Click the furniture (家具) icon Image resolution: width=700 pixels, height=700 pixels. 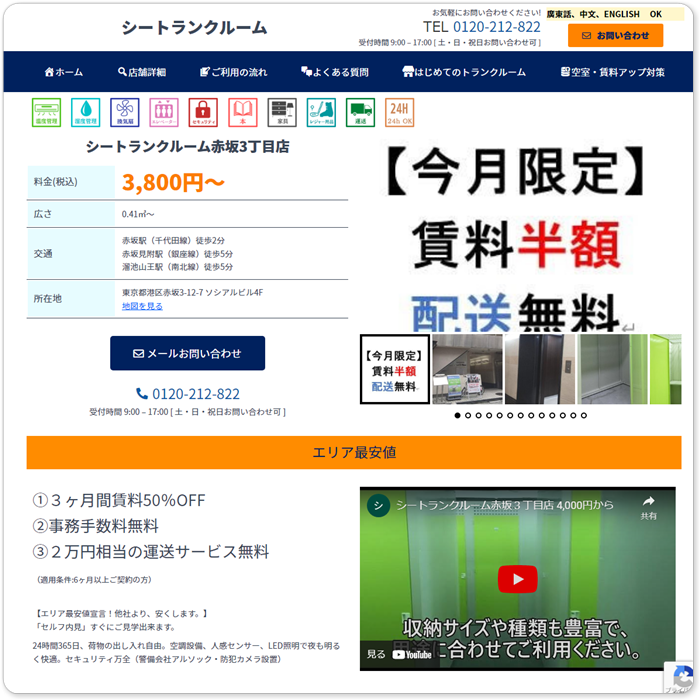point(282,112)
